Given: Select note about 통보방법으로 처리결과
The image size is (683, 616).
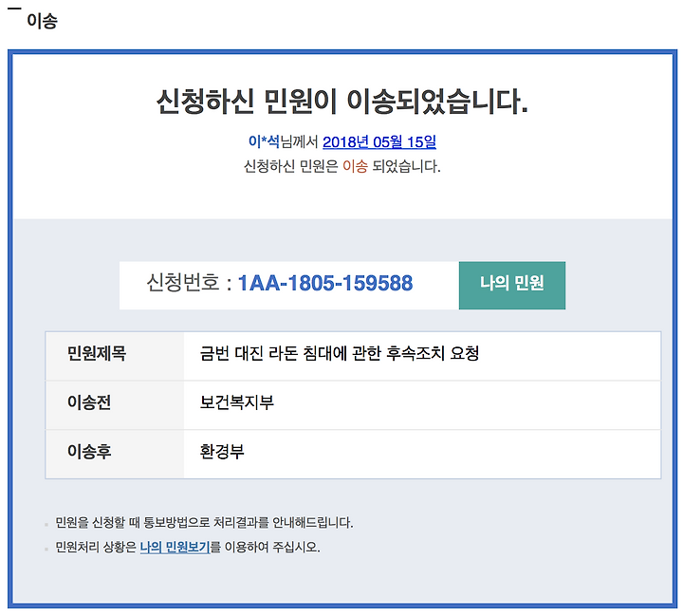Looking at the screenshot, I should click(x=204, y=522).
